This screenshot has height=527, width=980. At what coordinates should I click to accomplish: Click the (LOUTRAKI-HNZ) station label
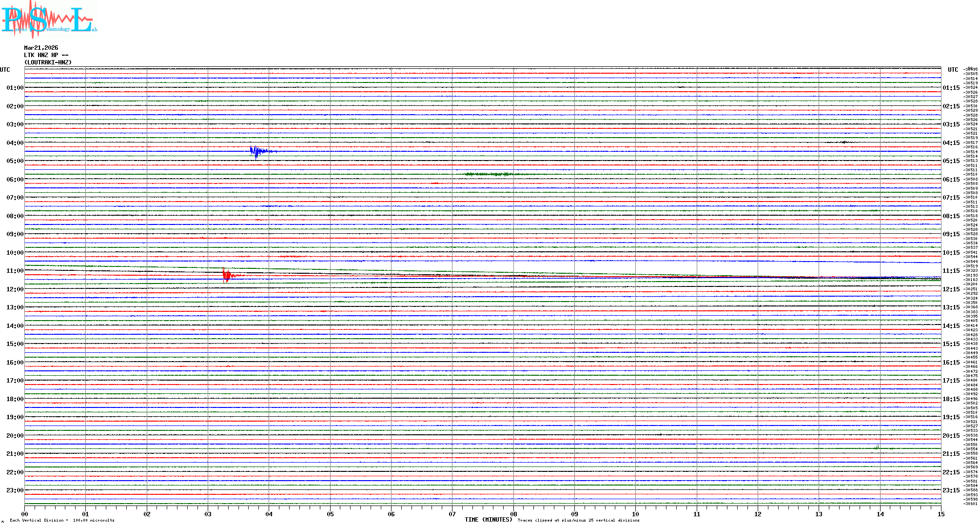point(48,62)
